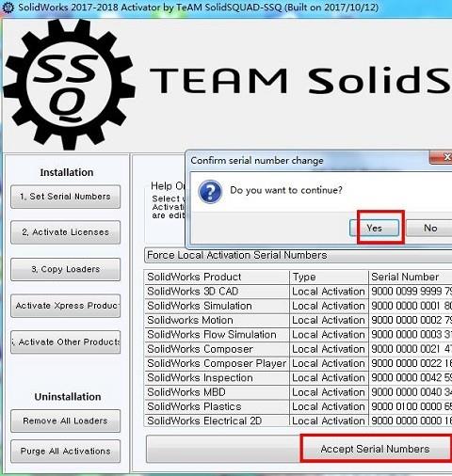Screen dimensions: 452x476
Task: Select the SolidWorks Flow Simulation row
Action: click(x=299, y=335)
